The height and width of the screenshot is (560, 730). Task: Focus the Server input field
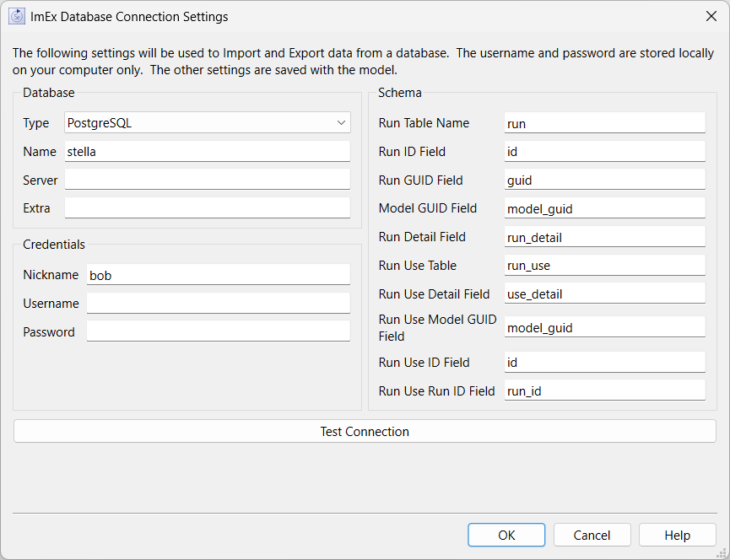tap(207, 180)
